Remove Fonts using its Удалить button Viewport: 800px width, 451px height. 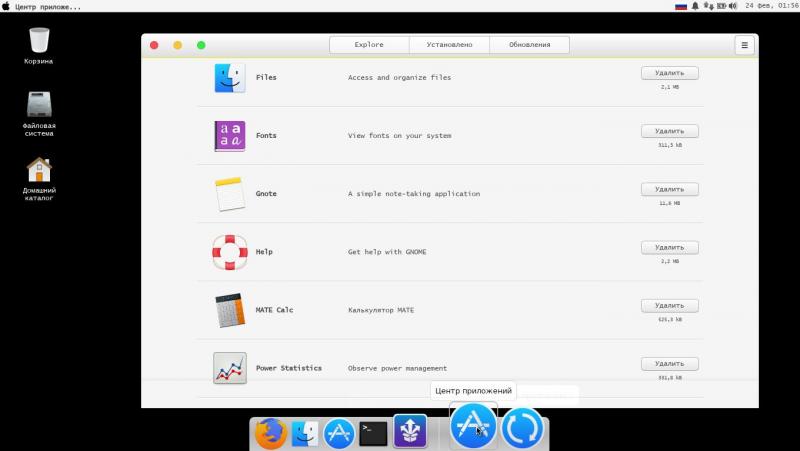(669, 131)
